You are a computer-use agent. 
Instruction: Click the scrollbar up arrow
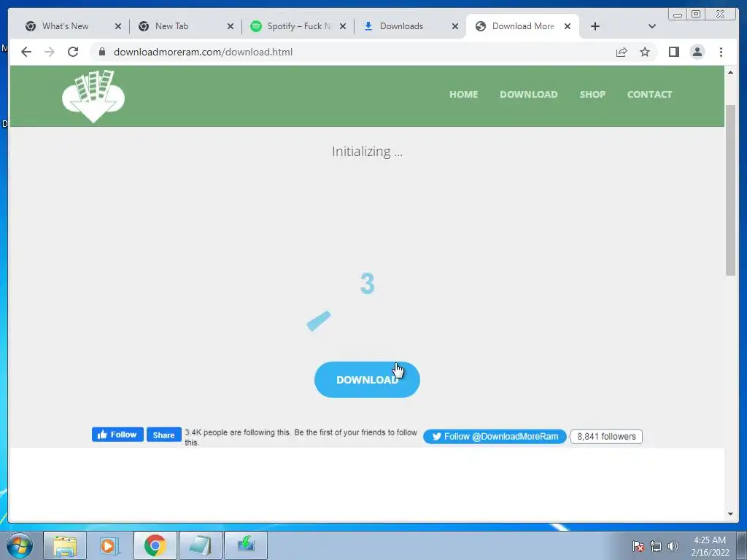click(x=731, y=72)
